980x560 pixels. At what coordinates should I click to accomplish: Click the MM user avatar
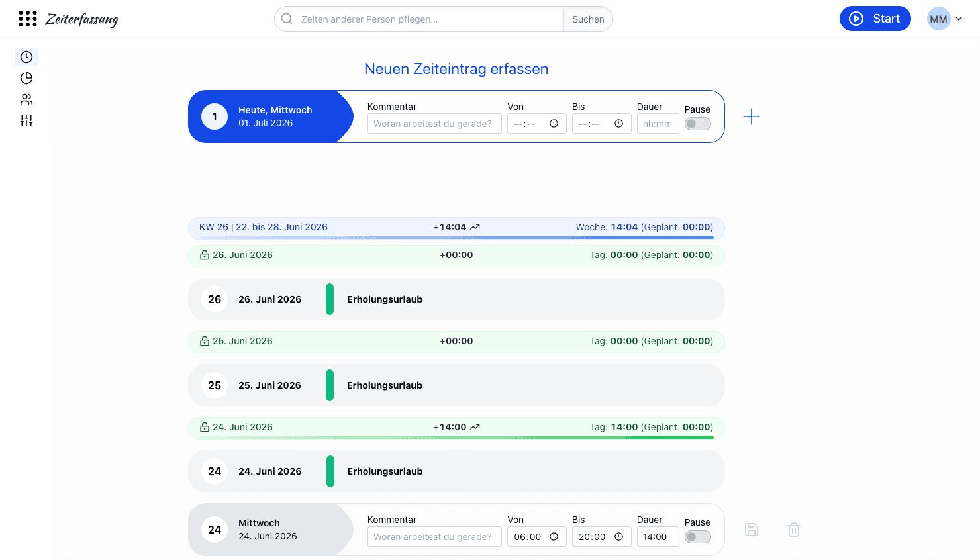point(938,19)
